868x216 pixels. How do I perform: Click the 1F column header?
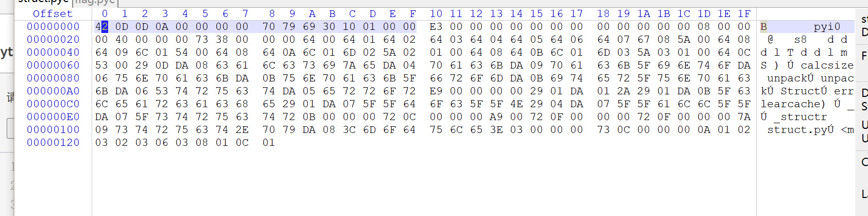pyautogui.click(x=744, y=14)
